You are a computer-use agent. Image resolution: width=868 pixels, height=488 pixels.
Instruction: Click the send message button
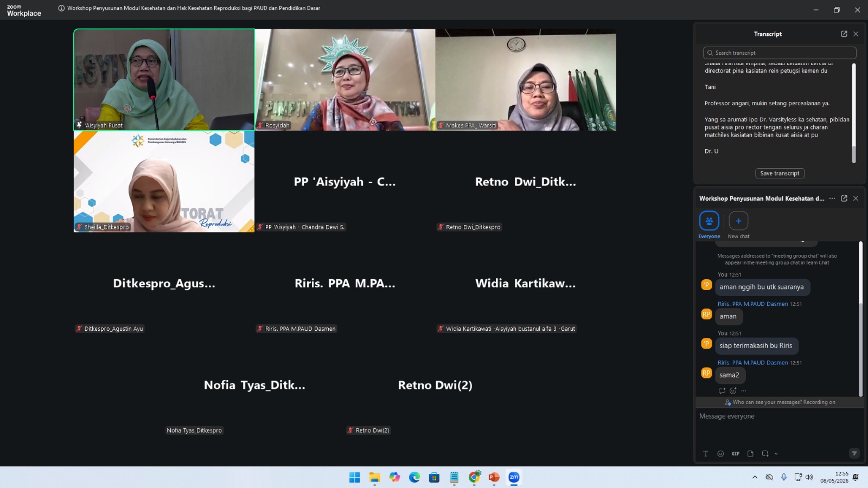pyautogui.click(x=854, y=453)
